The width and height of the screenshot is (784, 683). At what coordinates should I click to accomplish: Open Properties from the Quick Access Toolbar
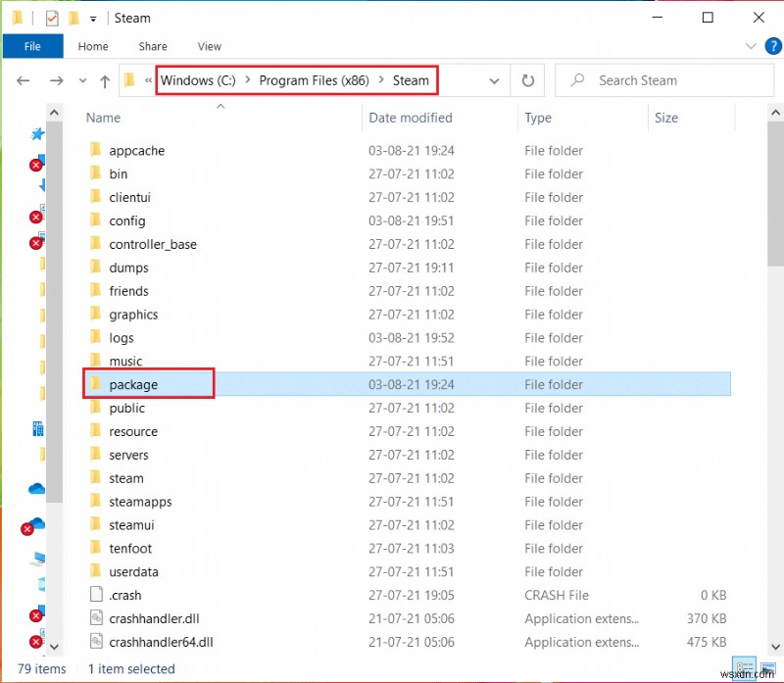pos(51,18)
